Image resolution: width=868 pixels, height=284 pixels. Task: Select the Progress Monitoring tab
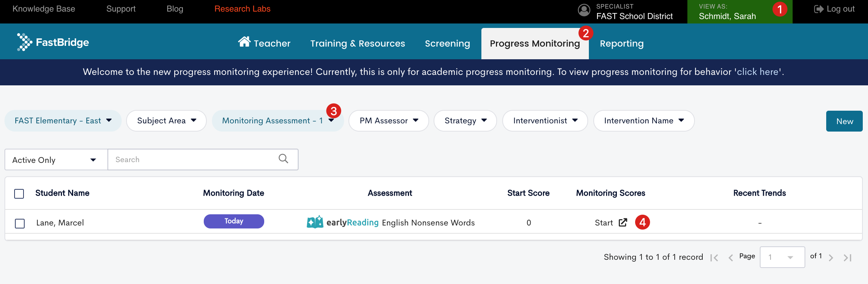coord(535,44)
